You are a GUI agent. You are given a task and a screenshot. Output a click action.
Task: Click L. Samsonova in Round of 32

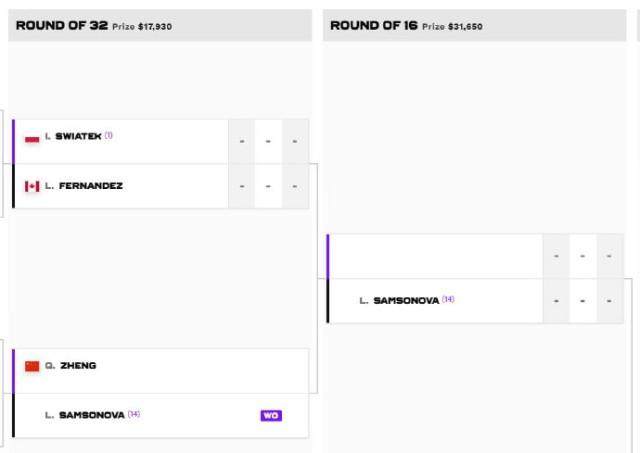(85, 415)
